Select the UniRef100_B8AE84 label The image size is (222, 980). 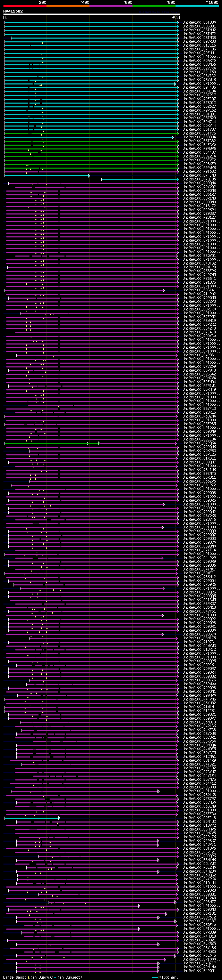(x=199, y=91)
